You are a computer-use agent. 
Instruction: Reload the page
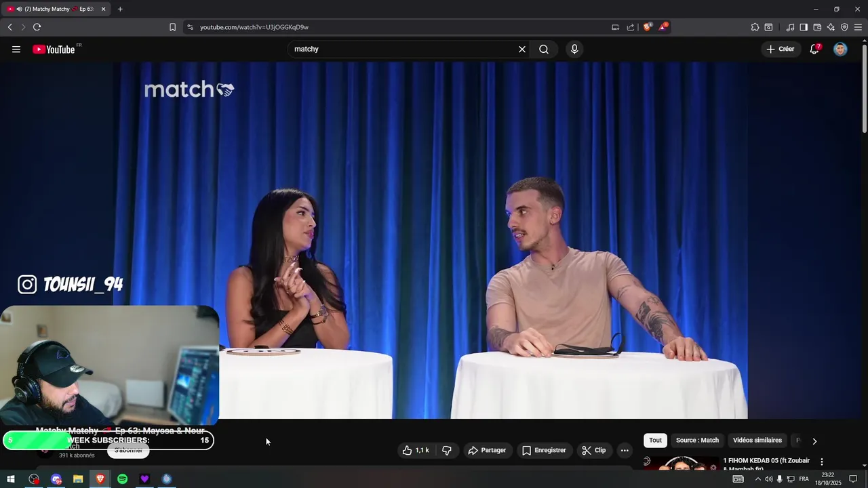(x=37, y=27)
